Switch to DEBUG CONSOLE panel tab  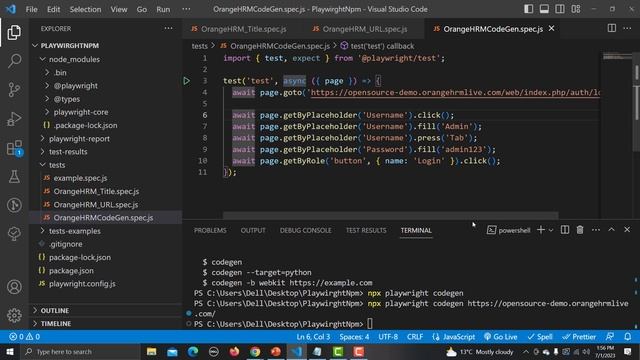tap(305, 230)
